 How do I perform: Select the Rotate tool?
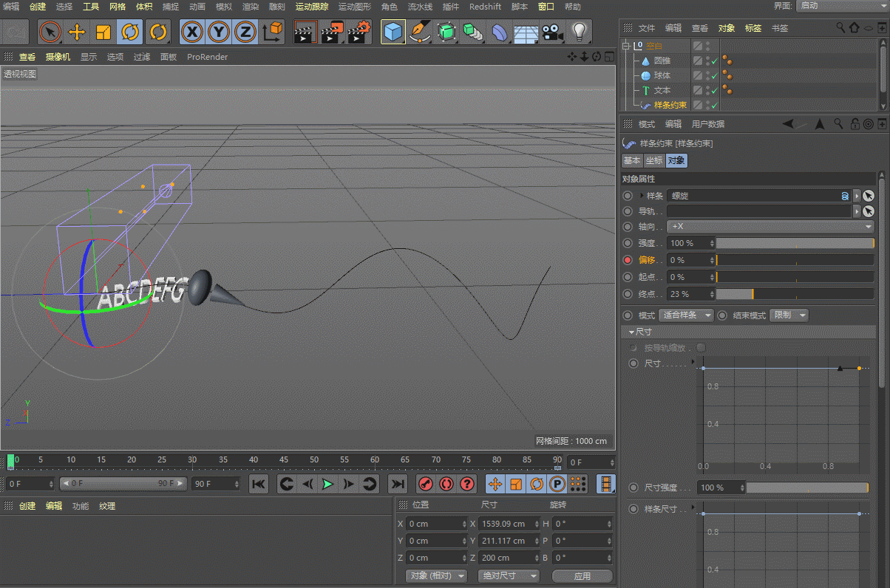click(129, 33)
